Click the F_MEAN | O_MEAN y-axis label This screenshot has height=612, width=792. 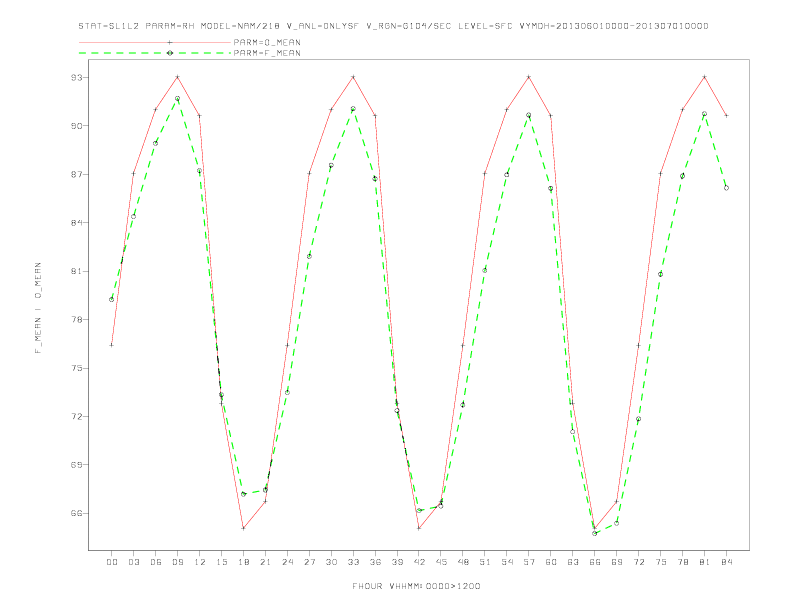38,308
